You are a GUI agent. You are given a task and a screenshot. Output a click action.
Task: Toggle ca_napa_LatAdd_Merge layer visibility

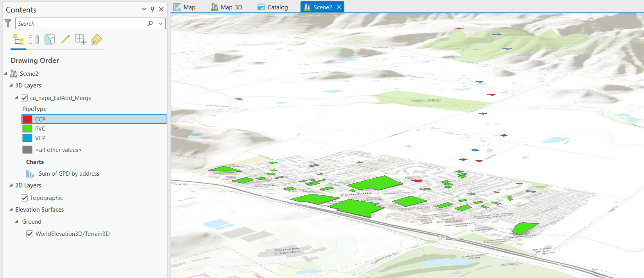(24, 98)
